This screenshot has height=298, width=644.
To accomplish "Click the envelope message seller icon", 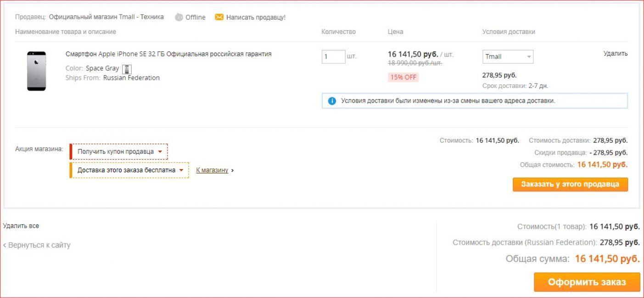I will 219,17.
